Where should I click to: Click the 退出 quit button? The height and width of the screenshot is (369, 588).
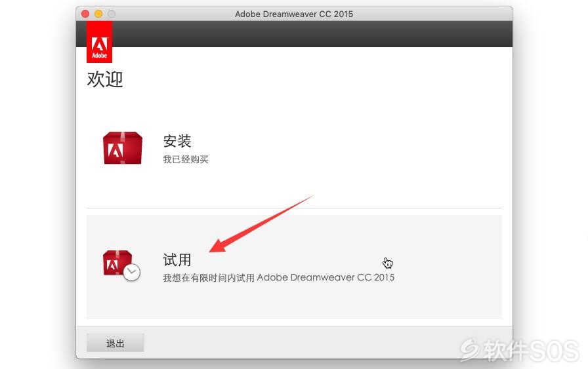pos(115,343)
